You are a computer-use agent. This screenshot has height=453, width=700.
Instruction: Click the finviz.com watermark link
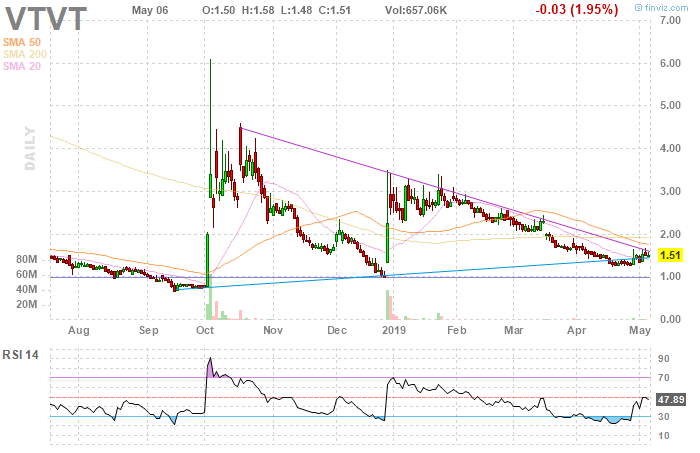click(x=662, y=8)
